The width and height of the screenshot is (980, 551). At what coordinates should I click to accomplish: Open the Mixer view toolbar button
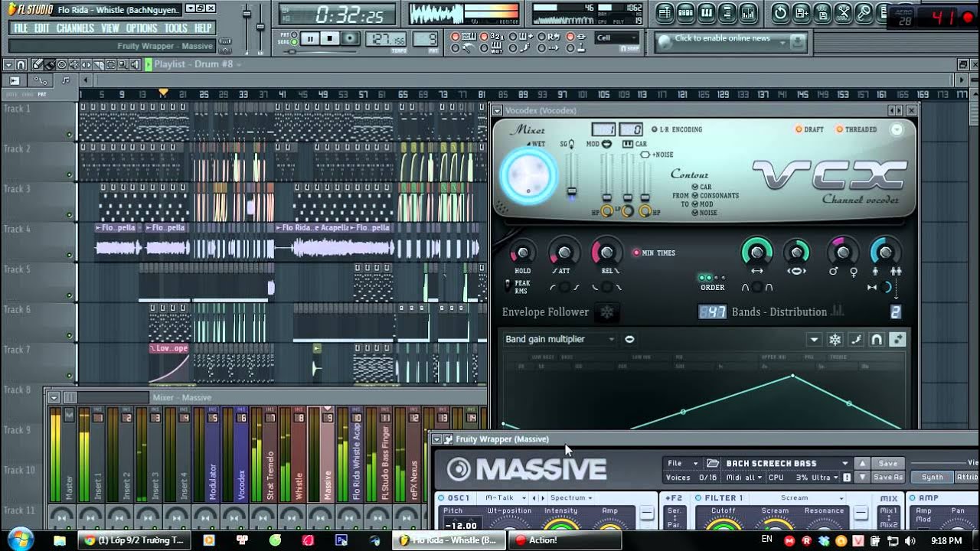[x=748, y=13]
